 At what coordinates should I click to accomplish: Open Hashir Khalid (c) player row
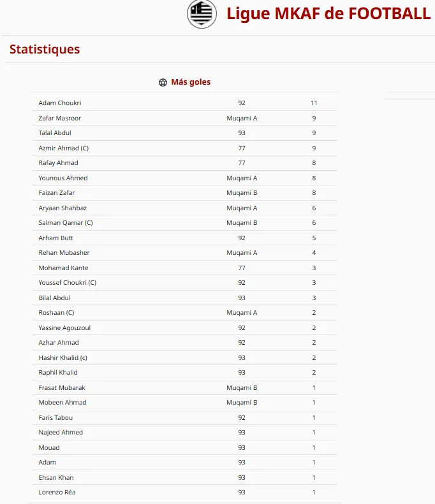tap(184, 357)
